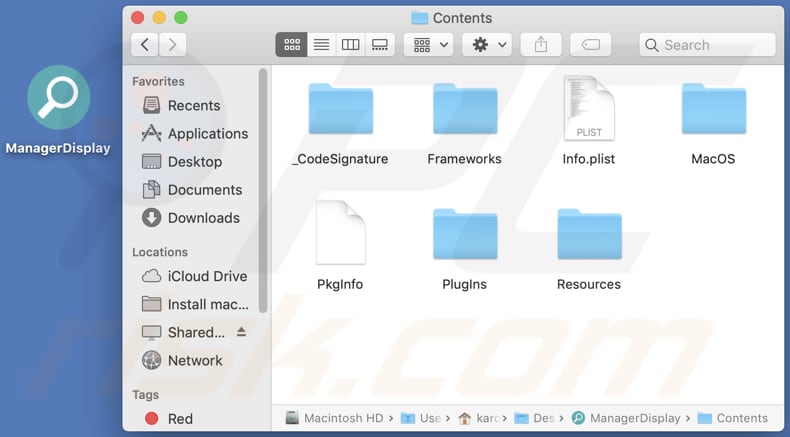Click the Users folder in the path bar
This screenshot has height=437, width=790.
click(421, 418)
